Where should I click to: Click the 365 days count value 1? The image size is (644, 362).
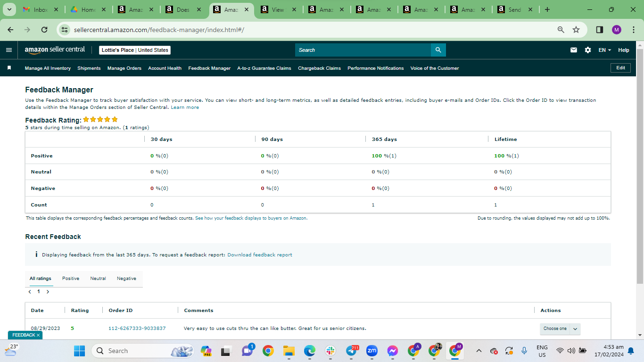pos(373,205)
